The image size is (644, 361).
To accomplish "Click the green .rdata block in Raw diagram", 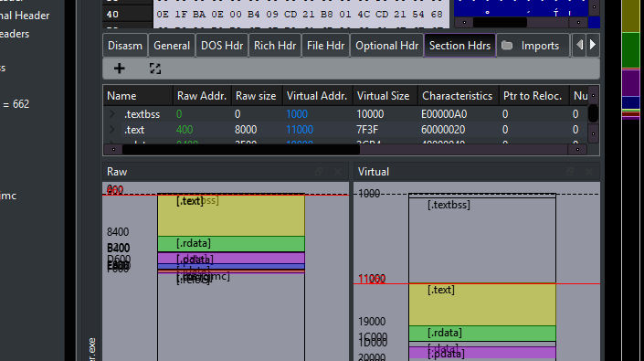I will coord(231,243).
